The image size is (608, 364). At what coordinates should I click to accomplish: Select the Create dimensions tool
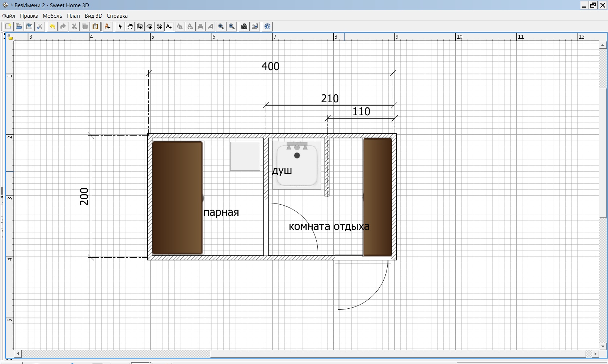click(x=159, y=26)
